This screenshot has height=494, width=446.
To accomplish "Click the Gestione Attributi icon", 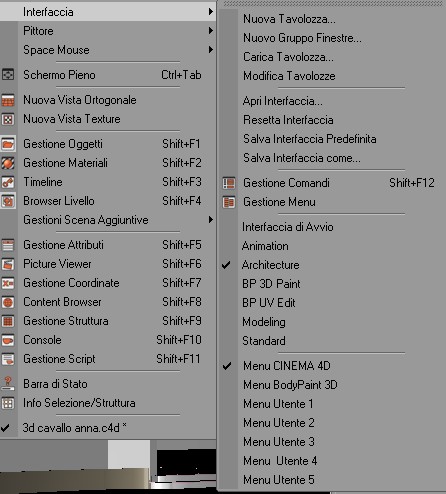I will point(8,245).
